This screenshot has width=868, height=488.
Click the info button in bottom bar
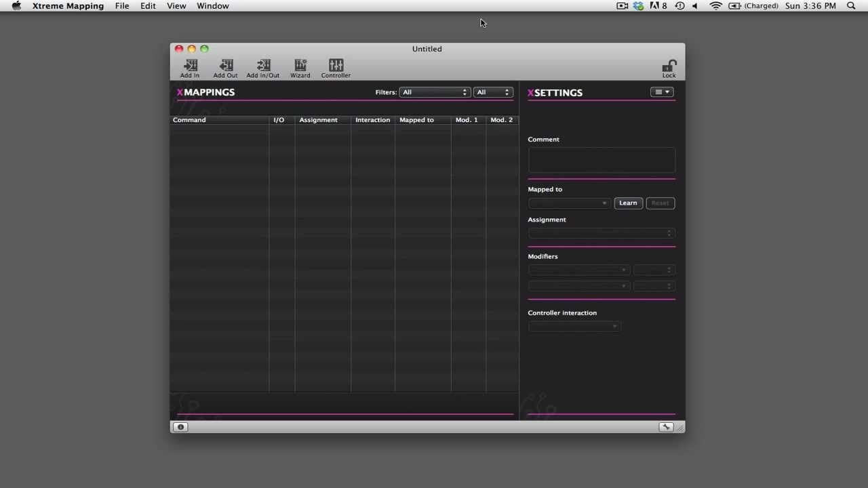point(180,427)
